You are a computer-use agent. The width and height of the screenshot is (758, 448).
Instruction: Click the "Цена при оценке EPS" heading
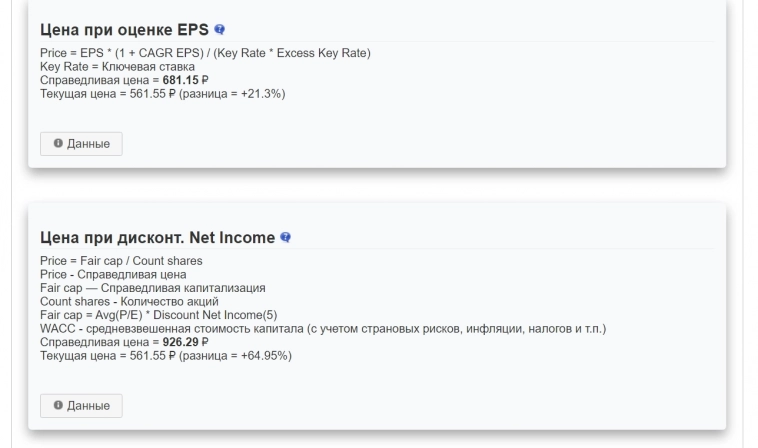(124, 30)
